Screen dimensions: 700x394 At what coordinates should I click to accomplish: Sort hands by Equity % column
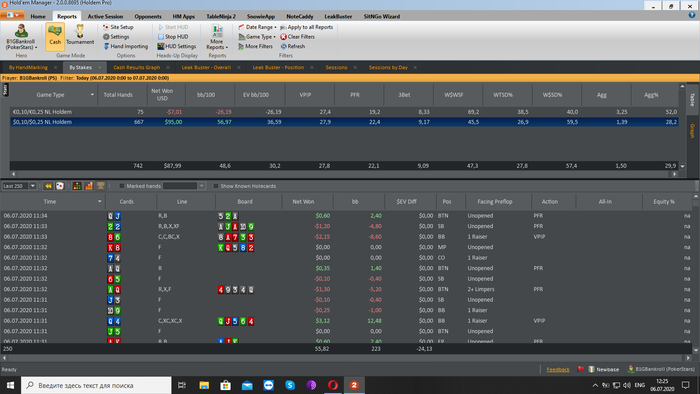pos(664,202)
